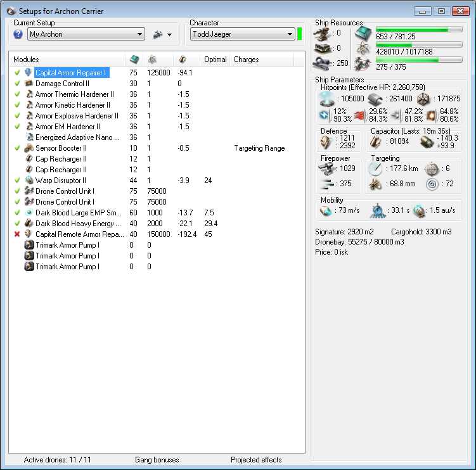Click the powergrid column header icon

point(152,60)
